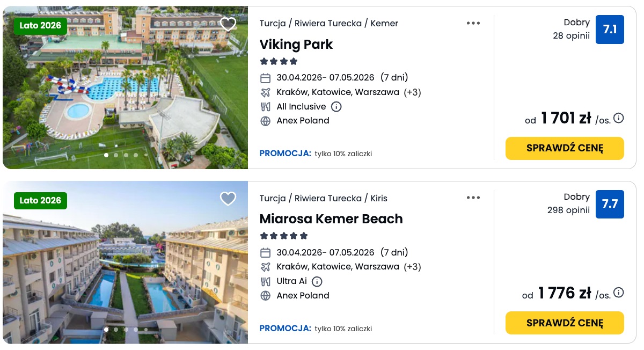
Task: Click the cutlery icon next to All Inclusive
Action: click(x=265, y=106)
